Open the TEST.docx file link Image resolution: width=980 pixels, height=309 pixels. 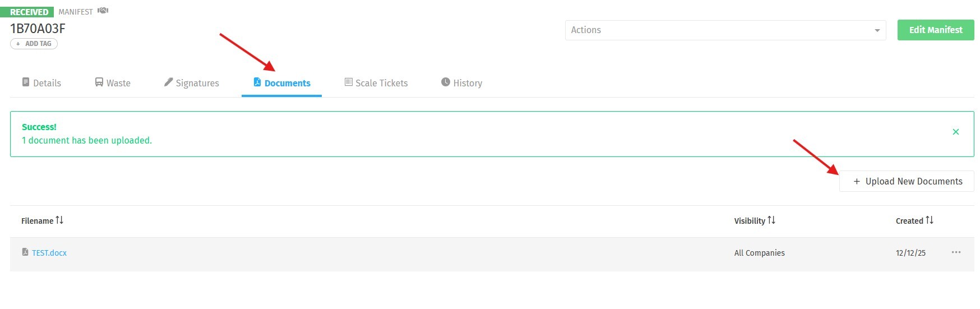(49, 253)
